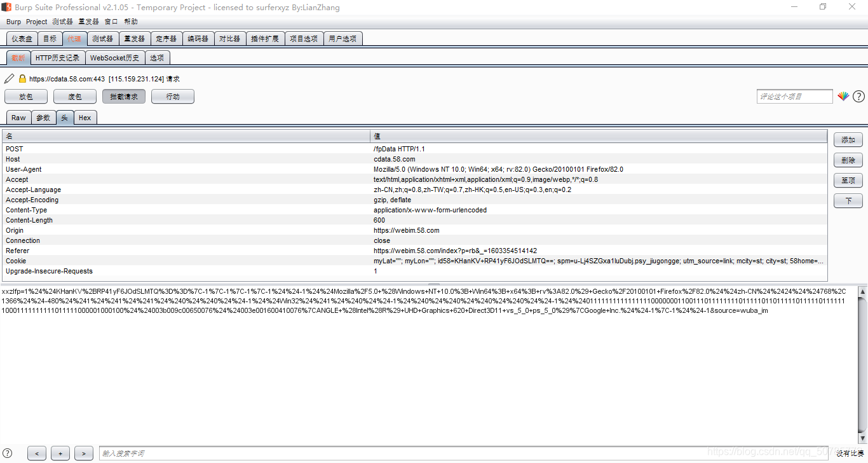Viewport: 868px width, 463px height.
Task: Select the Origin header row
Action: (x=415, y=230)
